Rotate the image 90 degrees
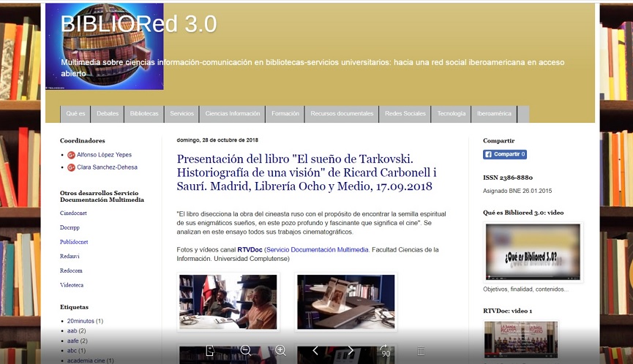Viewport: 633px width, 364px height. coord(385,351)
